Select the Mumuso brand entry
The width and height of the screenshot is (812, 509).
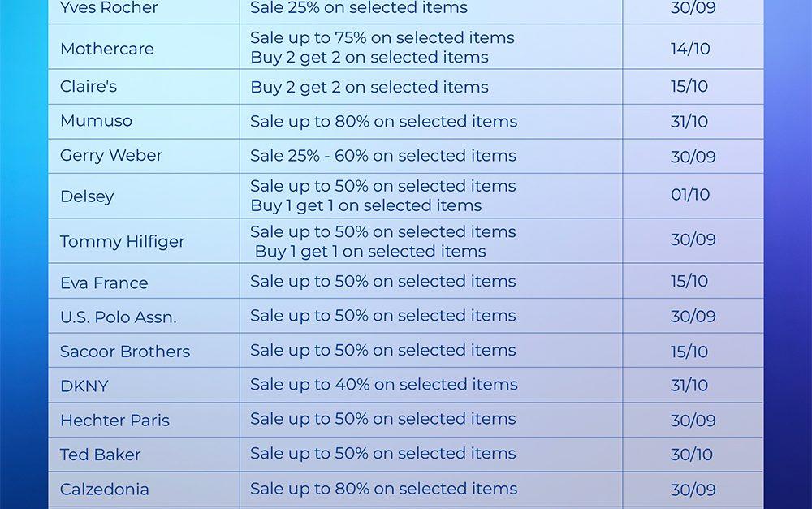coord(96,121)
